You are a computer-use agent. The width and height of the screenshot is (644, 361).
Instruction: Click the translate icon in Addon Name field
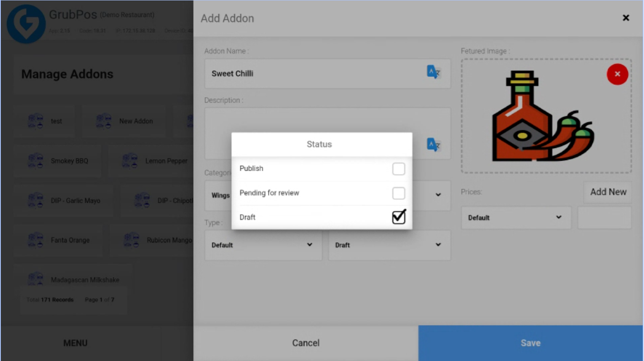click(x=433, y=72)
